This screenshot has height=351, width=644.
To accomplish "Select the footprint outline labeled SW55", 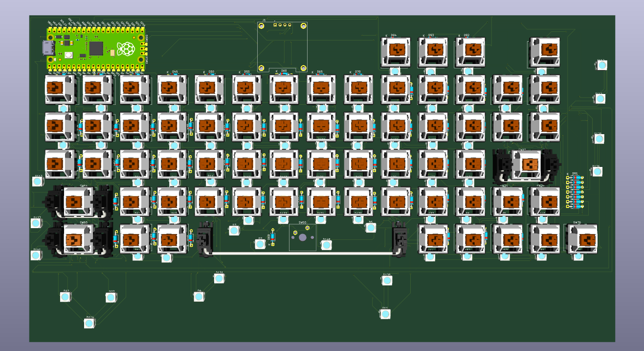I will 302,237.
